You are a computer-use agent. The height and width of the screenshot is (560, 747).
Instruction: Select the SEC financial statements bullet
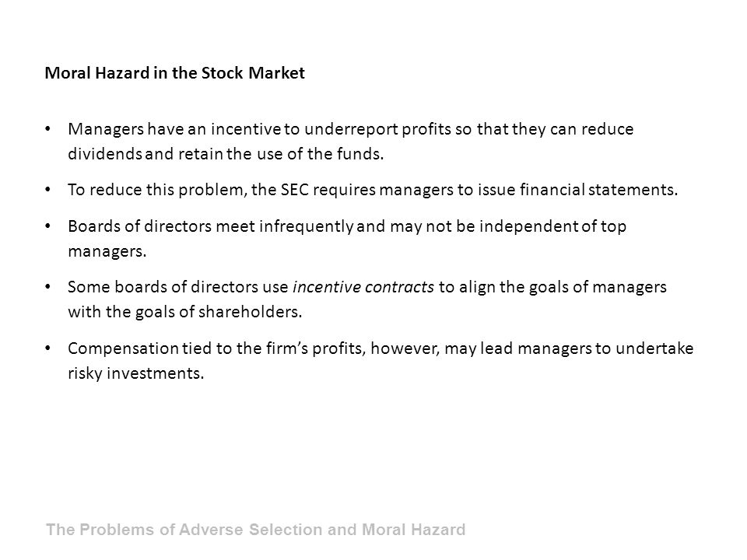373,190
